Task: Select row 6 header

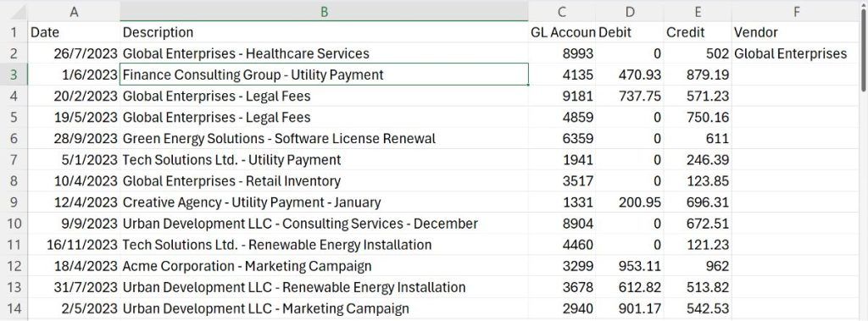Action: click(x=14, y=138)
